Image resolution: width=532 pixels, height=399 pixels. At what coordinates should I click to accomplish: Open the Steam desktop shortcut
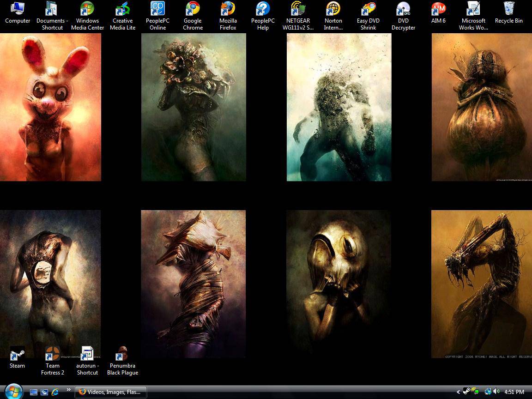[18, 354]
